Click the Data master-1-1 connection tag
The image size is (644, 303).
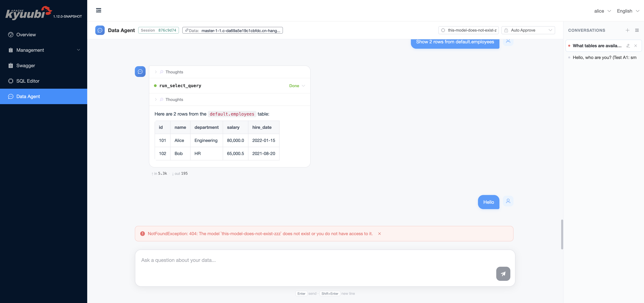(x=232, y=30)
